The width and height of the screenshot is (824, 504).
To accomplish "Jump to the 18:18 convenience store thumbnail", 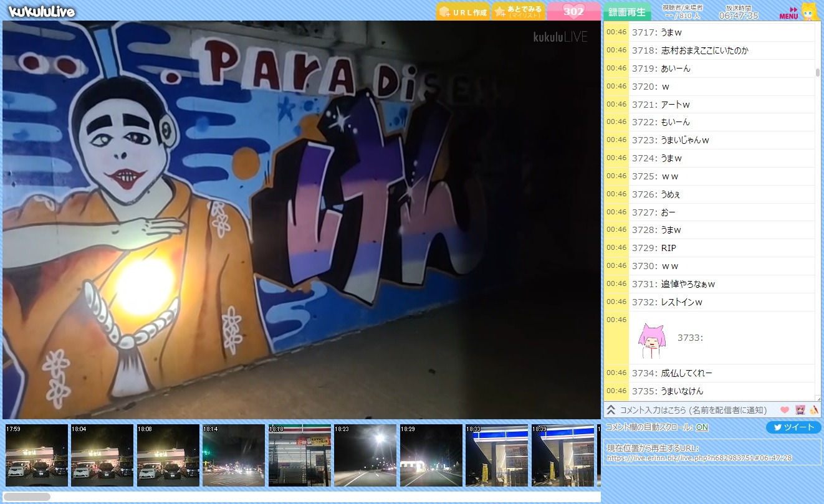I will click(299, 455).
